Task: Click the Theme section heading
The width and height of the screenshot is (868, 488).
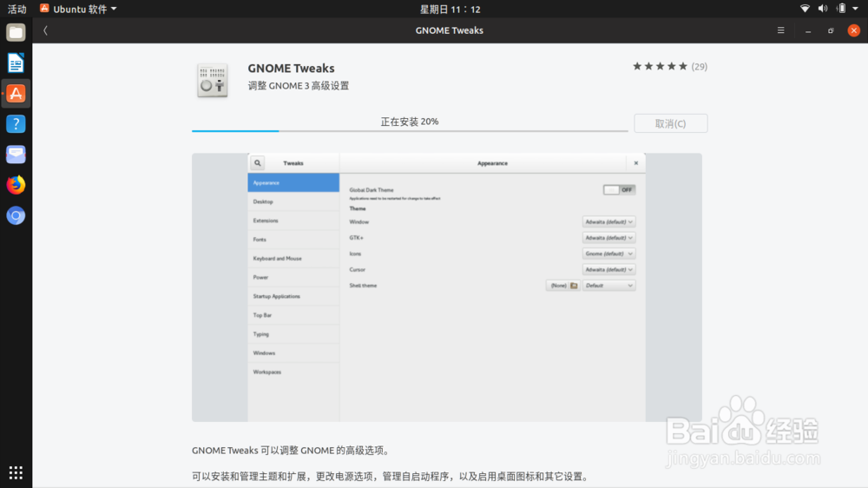Action: (358, 208)
